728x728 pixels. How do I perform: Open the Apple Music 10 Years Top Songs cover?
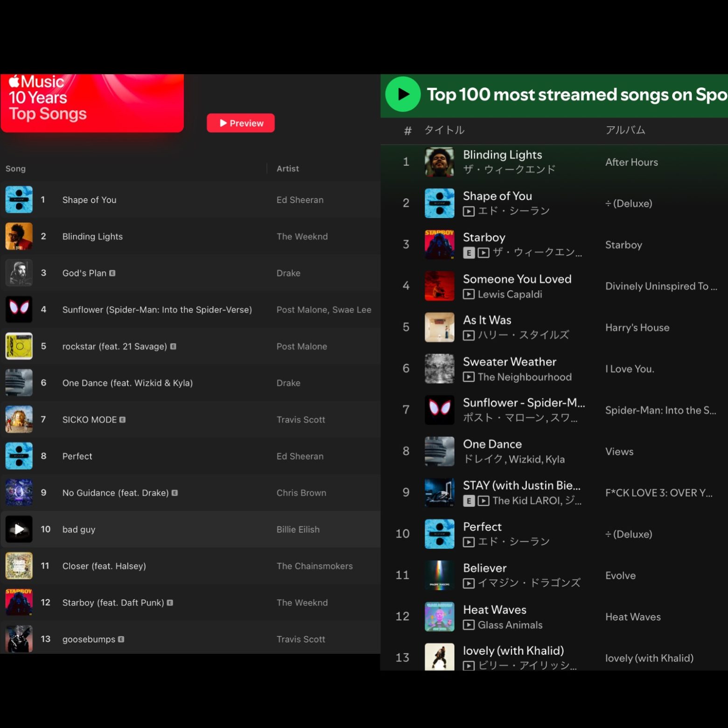pyautogui.click(x=92, y=103)
